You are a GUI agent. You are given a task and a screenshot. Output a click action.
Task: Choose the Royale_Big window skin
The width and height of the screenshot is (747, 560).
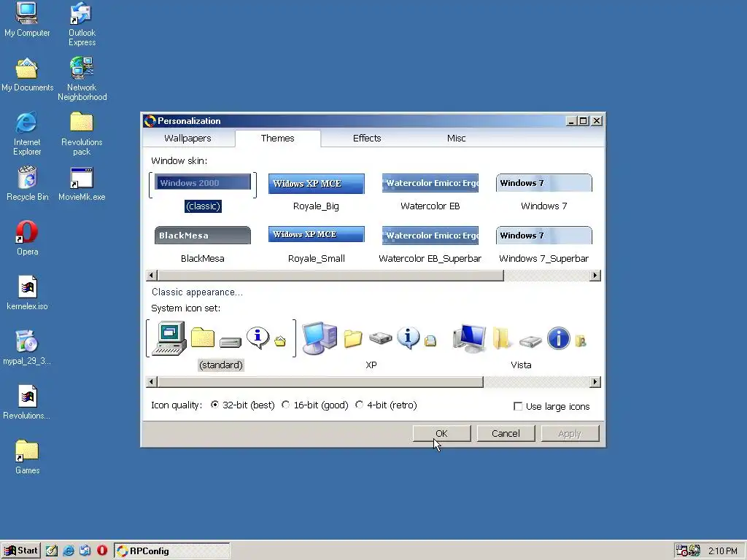(x=317, y=192)
